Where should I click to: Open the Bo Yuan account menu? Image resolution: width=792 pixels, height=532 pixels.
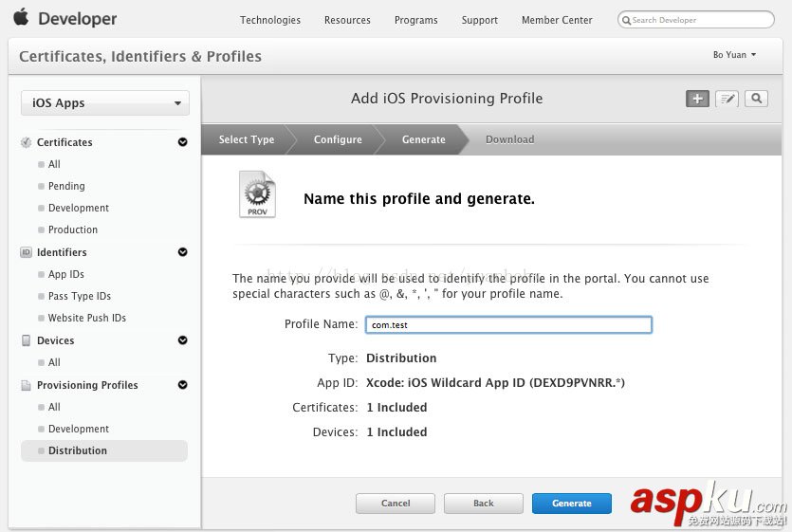tap(735, 55)
